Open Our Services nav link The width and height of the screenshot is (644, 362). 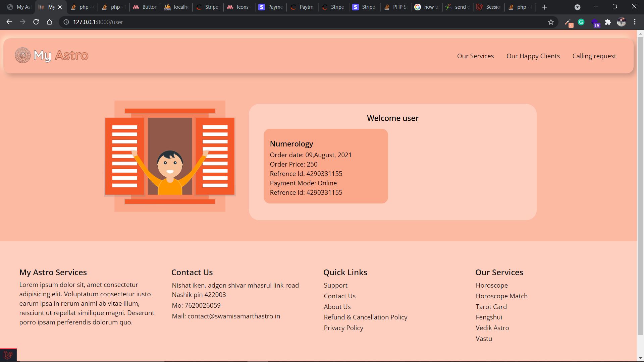pos(475,56)
